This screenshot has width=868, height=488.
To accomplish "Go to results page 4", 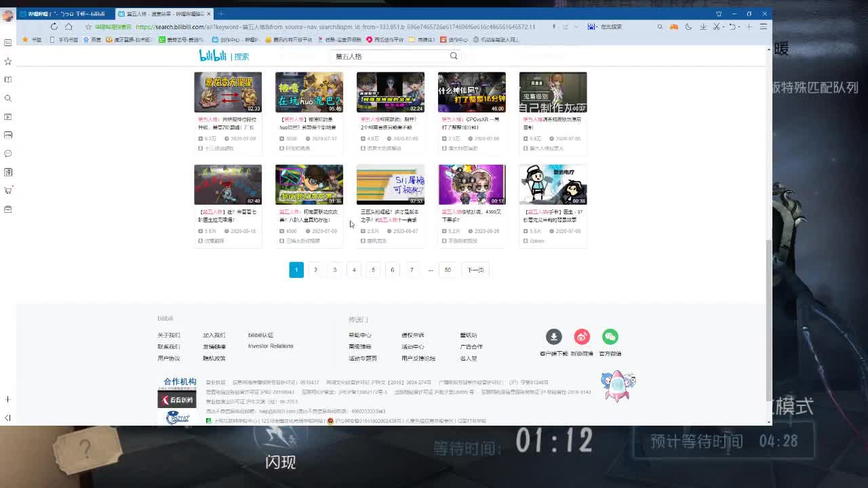I will [354, 270].
